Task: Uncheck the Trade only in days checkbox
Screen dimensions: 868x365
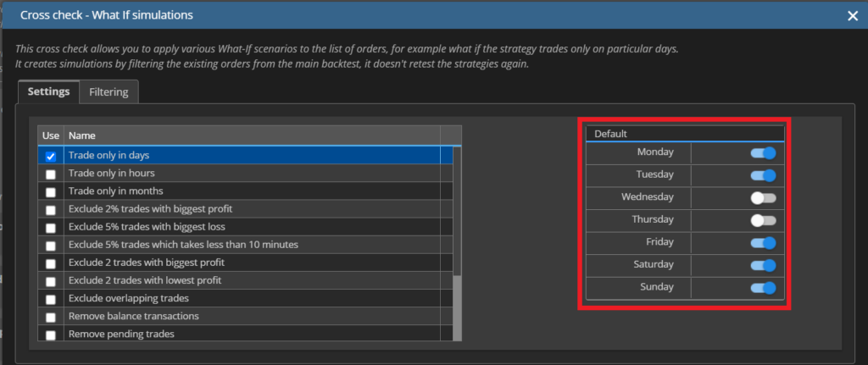Action: (51, 157)
